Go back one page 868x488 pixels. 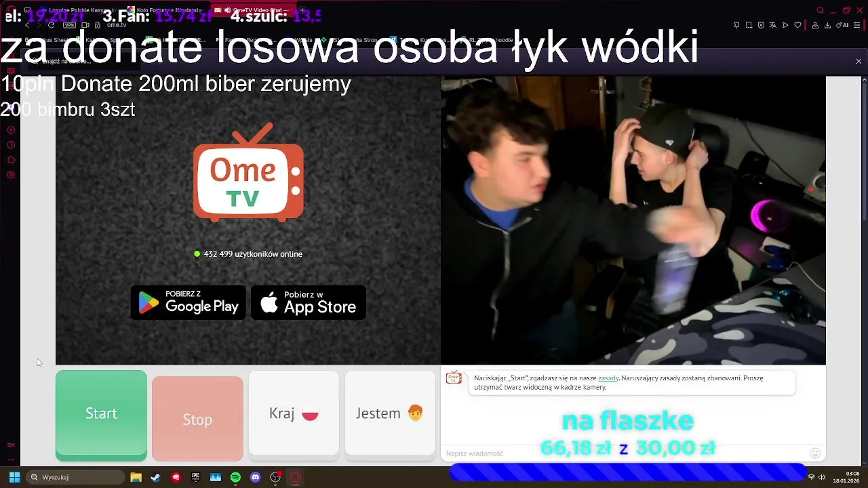pos(27,25)
